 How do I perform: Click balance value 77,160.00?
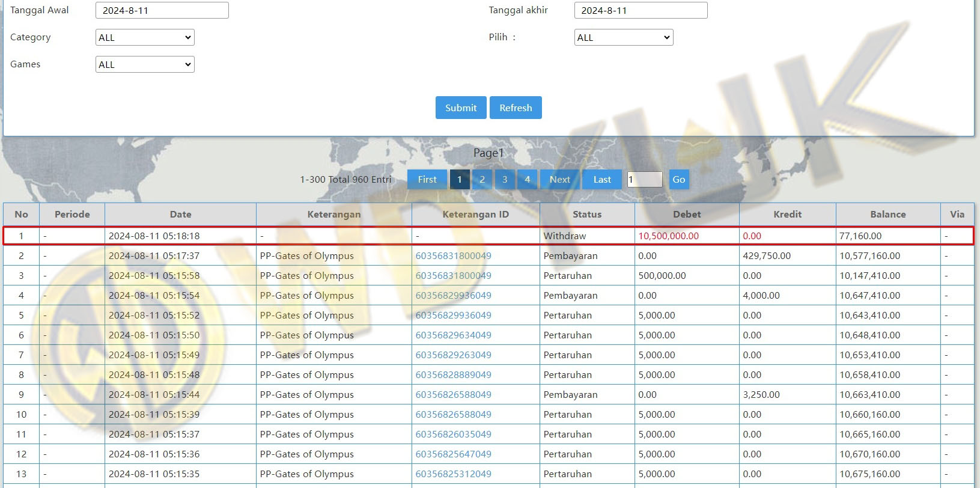pos(860,236)
